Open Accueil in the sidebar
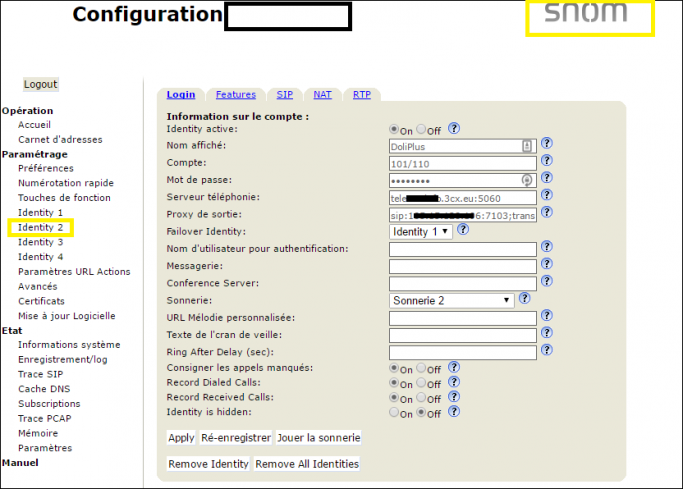 (x=34, y=125)
